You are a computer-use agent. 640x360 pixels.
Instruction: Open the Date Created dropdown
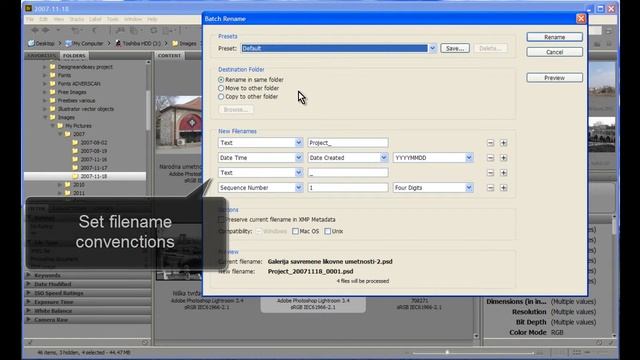(384, 158)
